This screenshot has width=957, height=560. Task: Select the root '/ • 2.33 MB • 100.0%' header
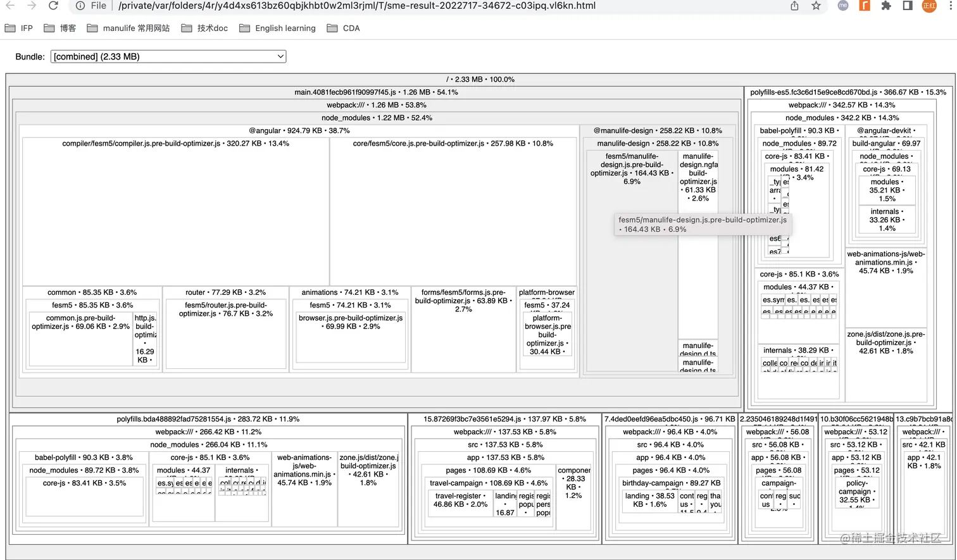point(480,79)
